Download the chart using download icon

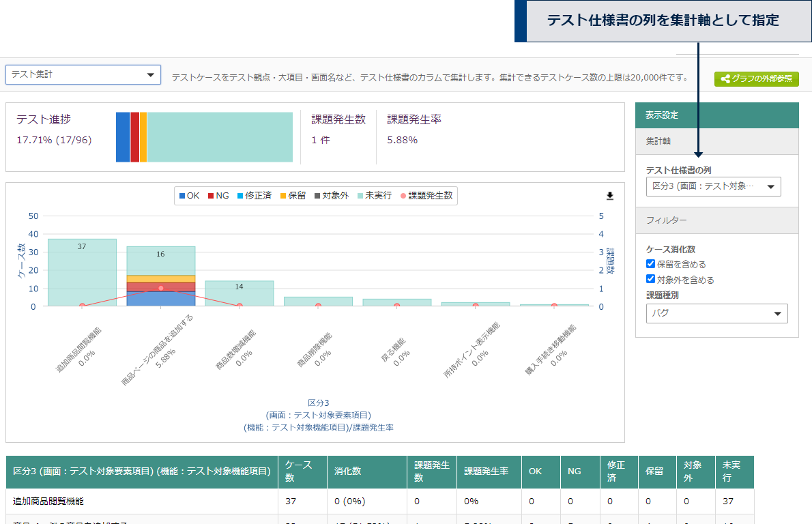pos(609,196)
